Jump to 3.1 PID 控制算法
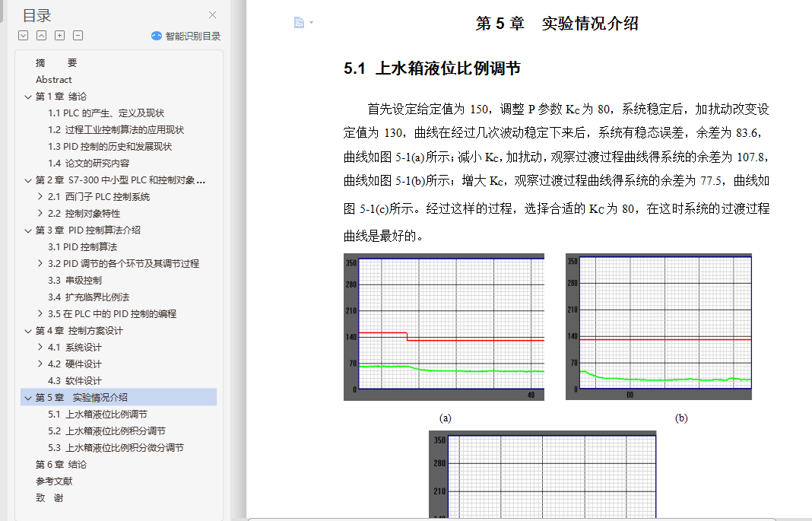The image size is (812, 521). pyautogui.click(x=83, y=247)
